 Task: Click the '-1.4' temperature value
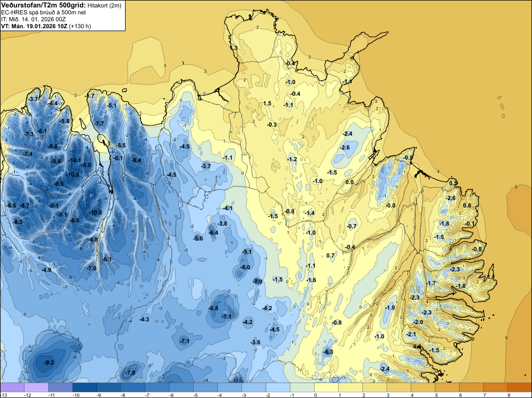(x=310, y=213)
